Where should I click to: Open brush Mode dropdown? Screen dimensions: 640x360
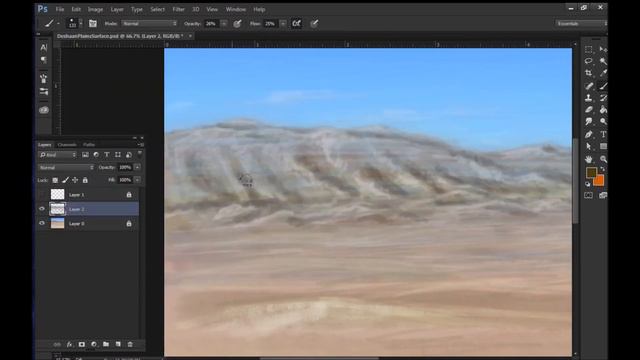[x=149, y=24]
